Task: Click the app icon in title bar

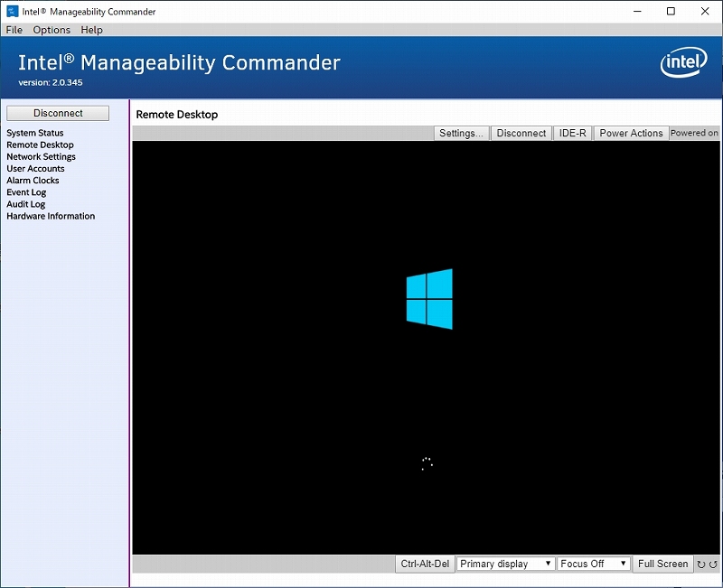Action: (12, 11)
